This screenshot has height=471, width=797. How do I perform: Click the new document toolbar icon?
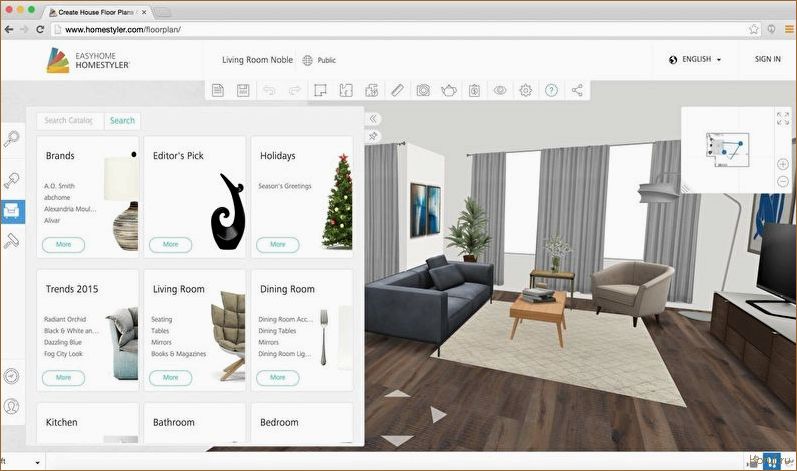pos(218,90)
